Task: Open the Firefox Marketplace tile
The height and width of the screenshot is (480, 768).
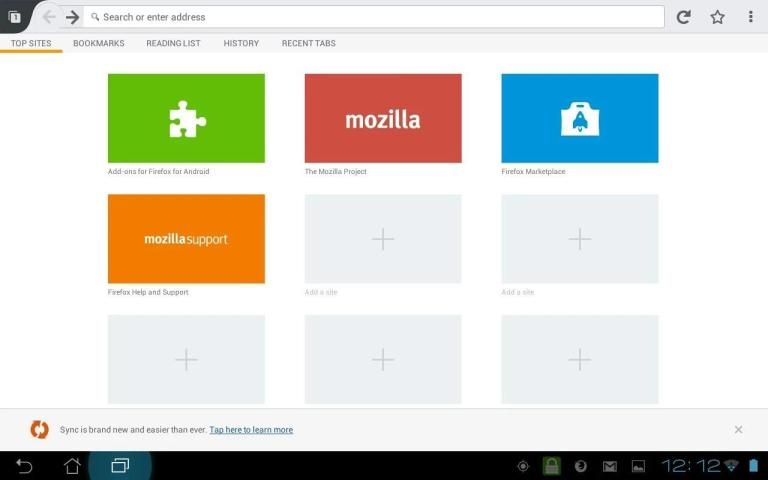Action: 580,118
